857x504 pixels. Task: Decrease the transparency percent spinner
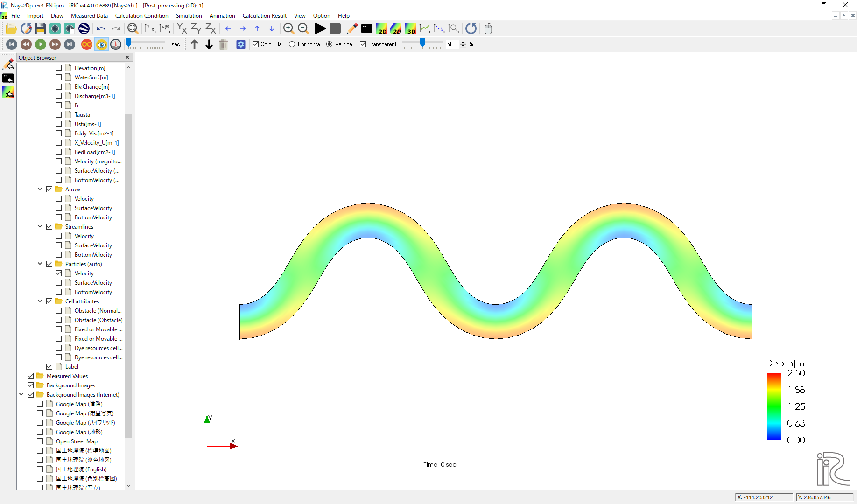coord(463,47)
